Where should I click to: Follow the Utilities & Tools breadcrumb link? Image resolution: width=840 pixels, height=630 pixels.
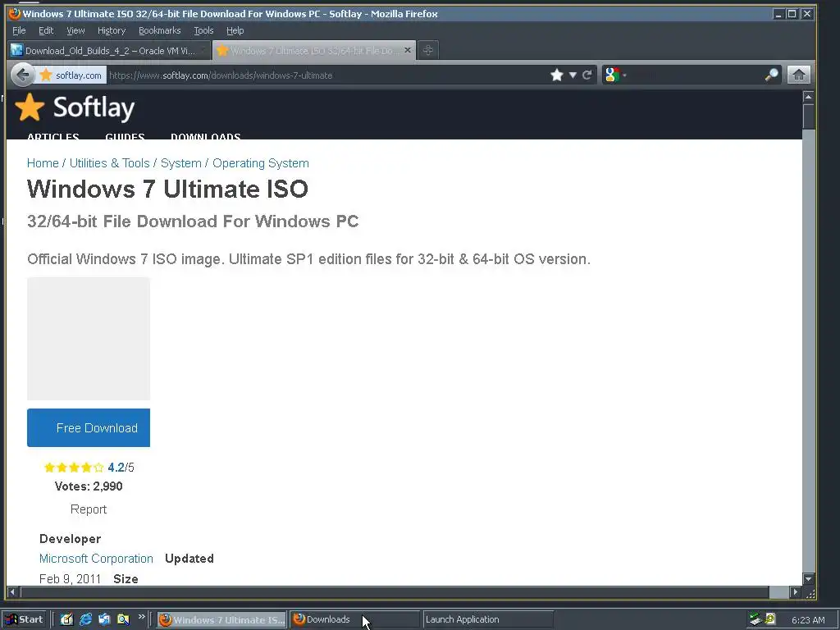point(109,163)
